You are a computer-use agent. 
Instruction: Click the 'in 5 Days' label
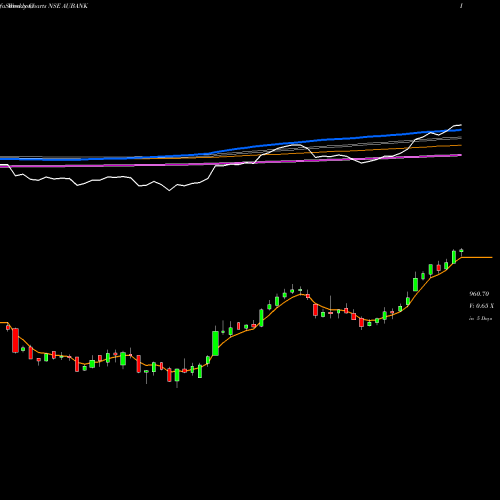click(x=480, y=318)
